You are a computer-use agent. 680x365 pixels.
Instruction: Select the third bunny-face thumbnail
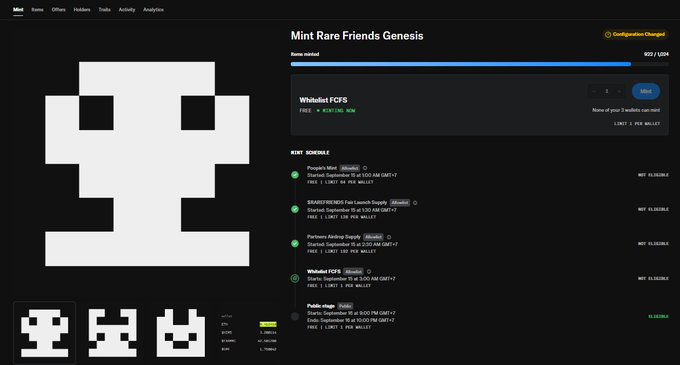[181, 332]
